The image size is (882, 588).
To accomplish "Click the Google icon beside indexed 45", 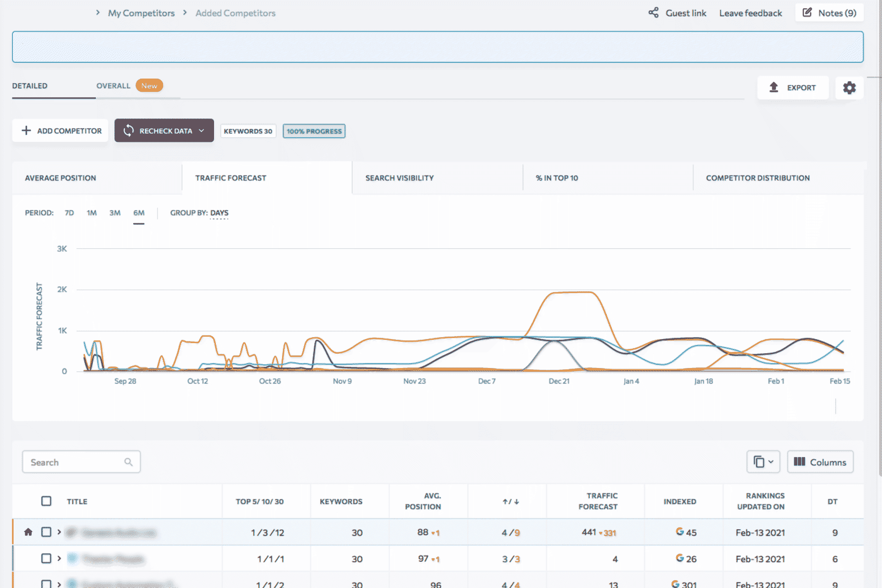I will (x=680, y=531).
